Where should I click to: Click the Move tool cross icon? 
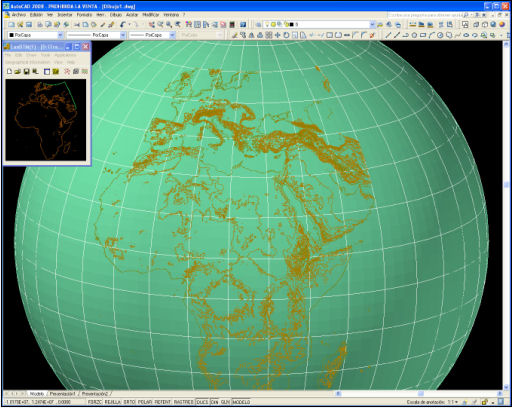point(277,35)
